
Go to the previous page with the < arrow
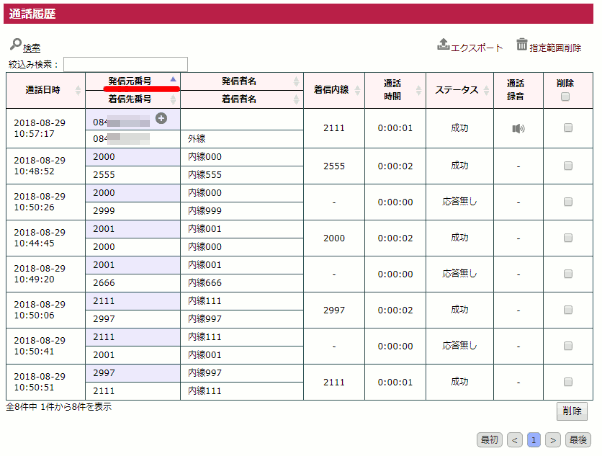(x=514, y=439)
